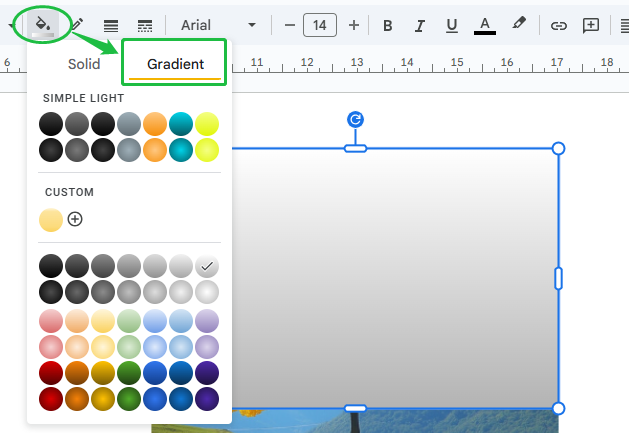Choose Simple Light orange radial gradient, second row
The image size is (629, 433).
155,150
